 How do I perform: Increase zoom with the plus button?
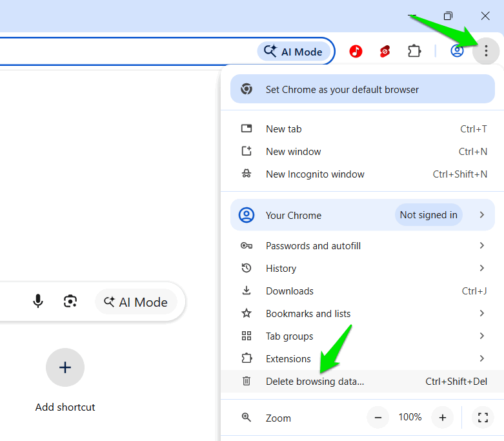coord(442,418)
